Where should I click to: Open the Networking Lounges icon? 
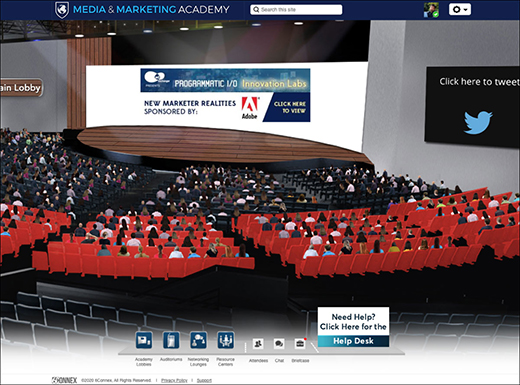coord(198,340)
